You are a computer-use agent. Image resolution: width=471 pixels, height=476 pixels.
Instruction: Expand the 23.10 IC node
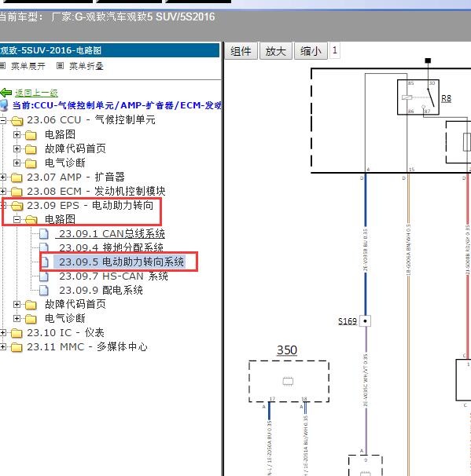(2, 333)
